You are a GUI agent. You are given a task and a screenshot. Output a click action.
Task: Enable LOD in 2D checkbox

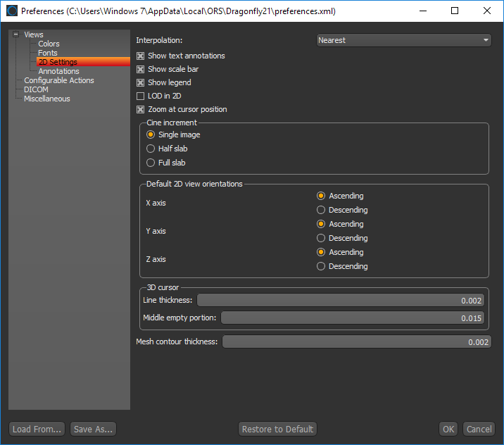(141, 96)
